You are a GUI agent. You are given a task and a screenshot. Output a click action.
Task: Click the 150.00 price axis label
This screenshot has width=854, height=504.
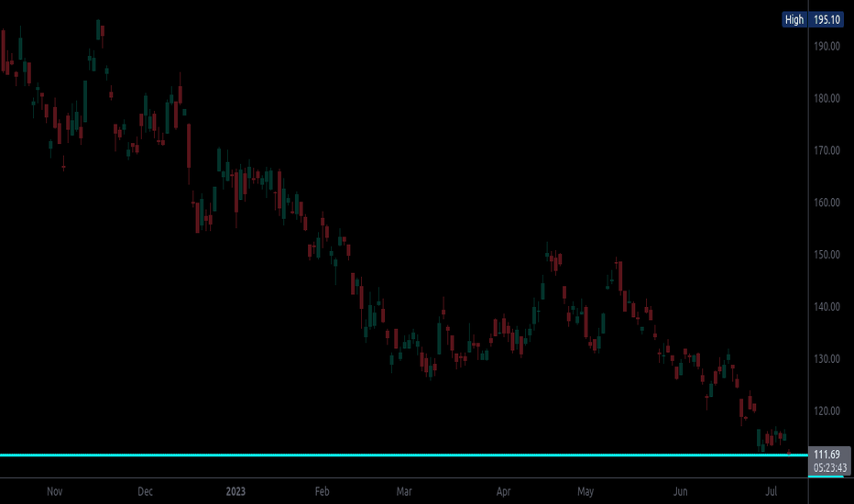(x=827, y=255)
